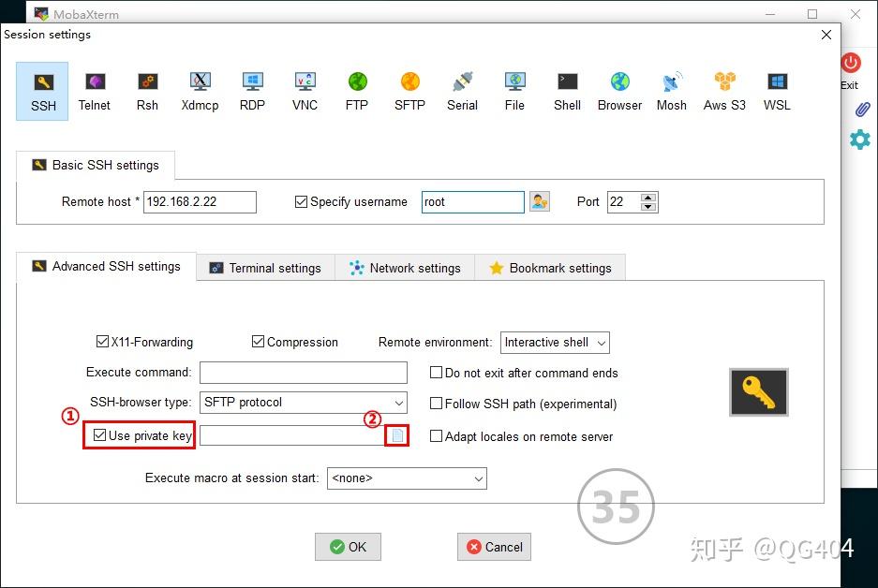The image size is (878, 588).
Task: Choose the Serial connection type
Action: point(462,90)
